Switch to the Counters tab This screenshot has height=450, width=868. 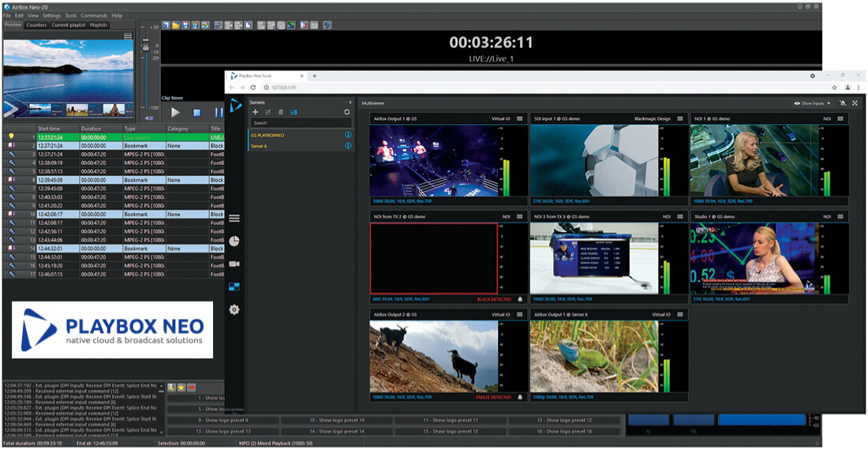click(36, 25)
